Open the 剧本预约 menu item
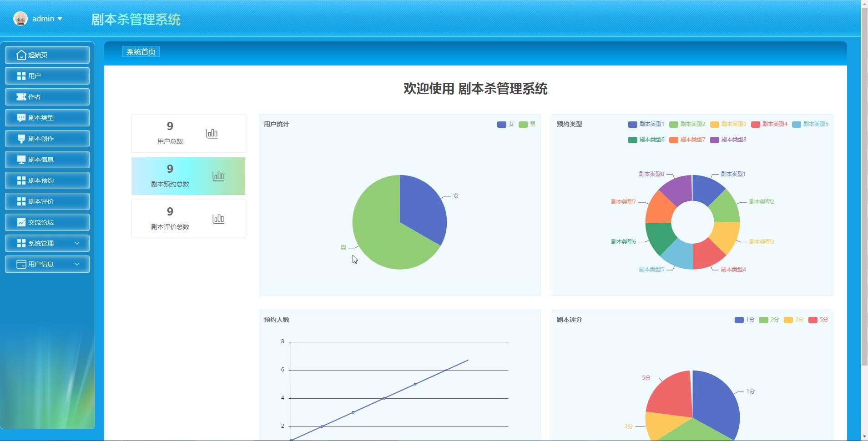The image size is (868, 441). (x=47, y=180)
